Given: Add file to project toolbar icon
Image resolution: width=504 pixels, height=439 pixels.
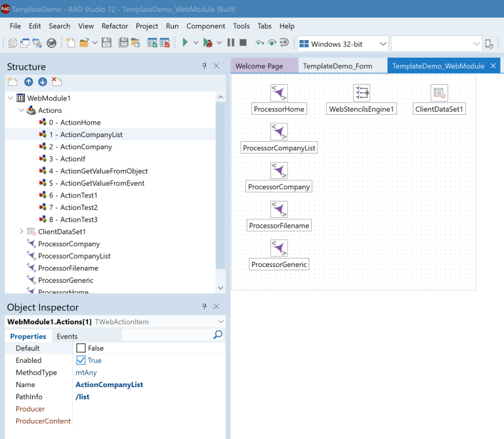Looking at the screenshot, I should 152,43.
